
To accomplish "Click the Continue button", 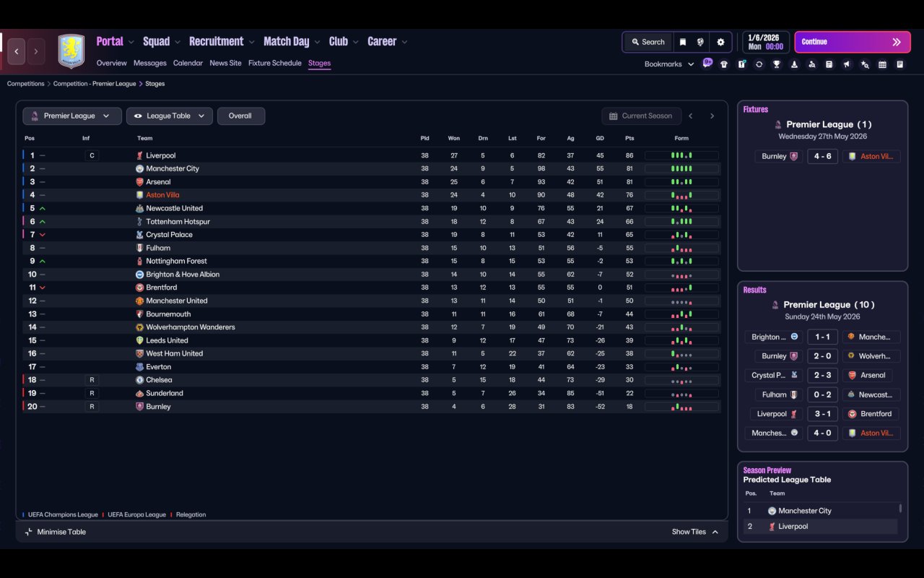I will click(x=853, y=42).
